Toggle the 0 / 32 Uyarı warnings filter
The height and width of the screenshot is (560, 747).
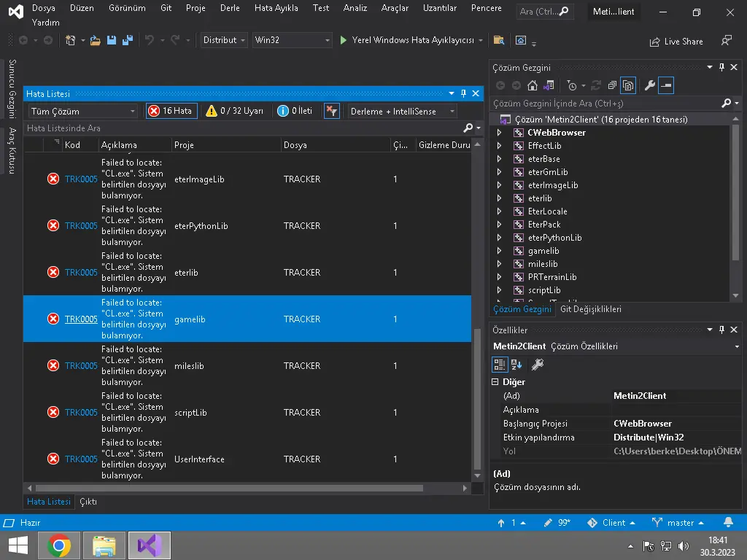click(235, 111)
